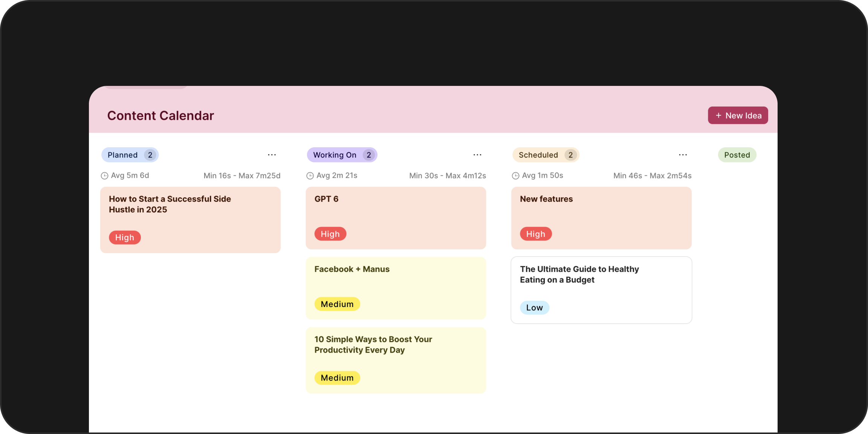Click clock icon in Planned column
This screenshot has width=868, height=434.
coord(104,176)
